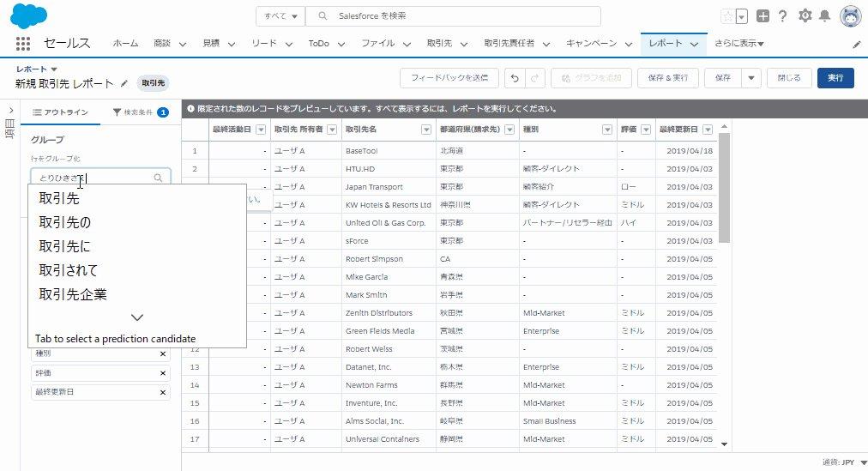Click the 保存 button

[723, 78]
